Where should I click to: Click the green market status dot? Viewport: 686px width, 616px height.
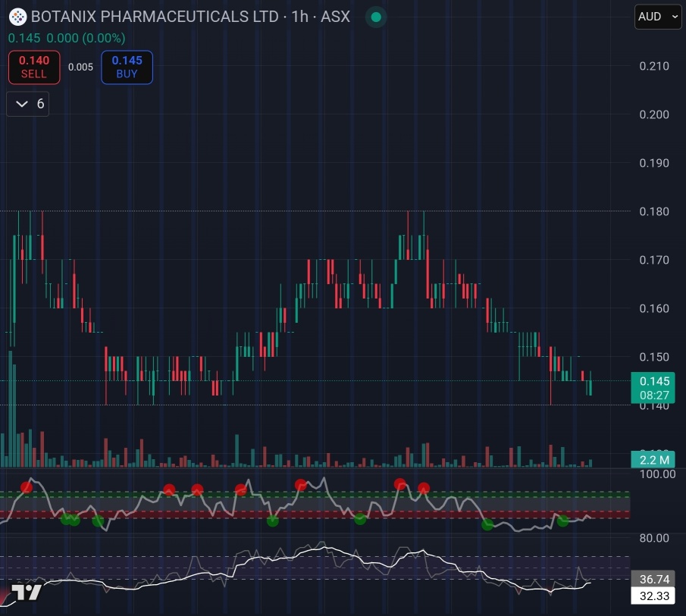(376, 17)
